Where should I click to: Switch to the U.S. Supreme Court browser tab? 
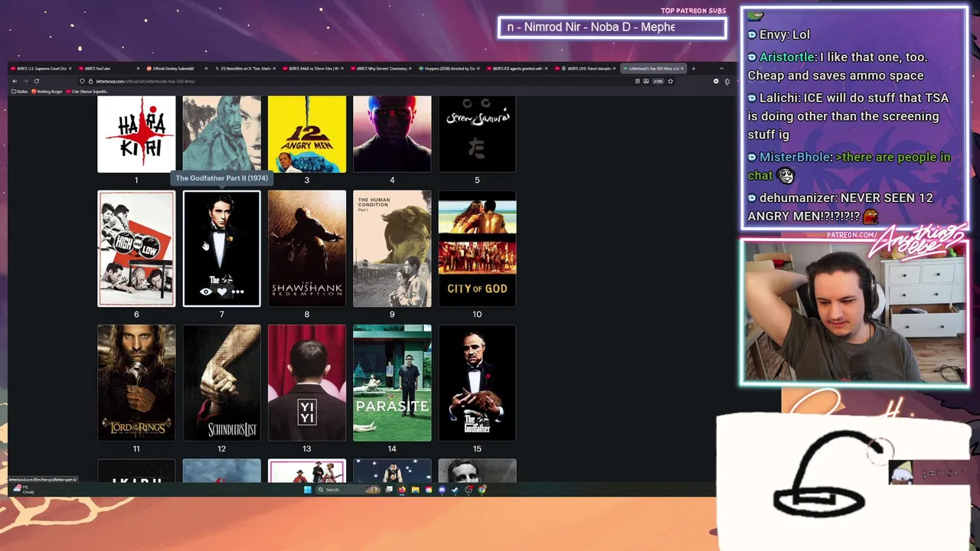(x=42, y=68)
